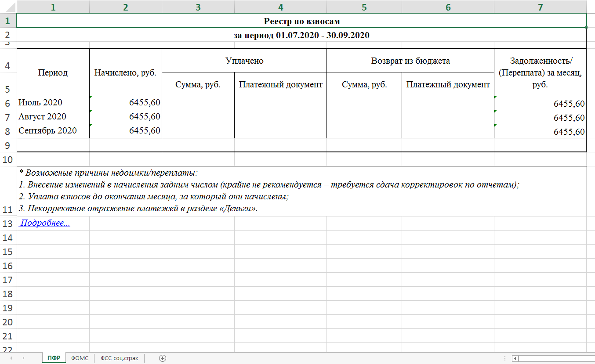Select column 4 via its header
595x364 pixels.
click(x=280, y=7)
